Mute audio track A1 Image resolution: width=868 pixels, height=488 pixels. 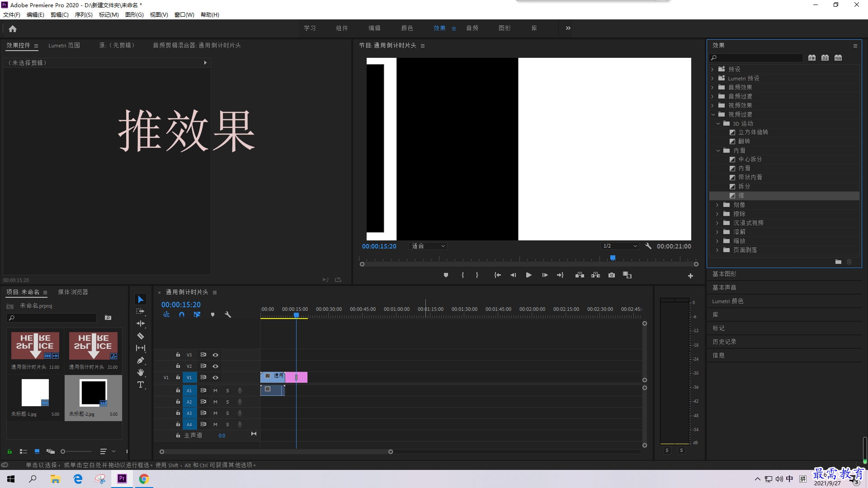[x=215, y=390]
